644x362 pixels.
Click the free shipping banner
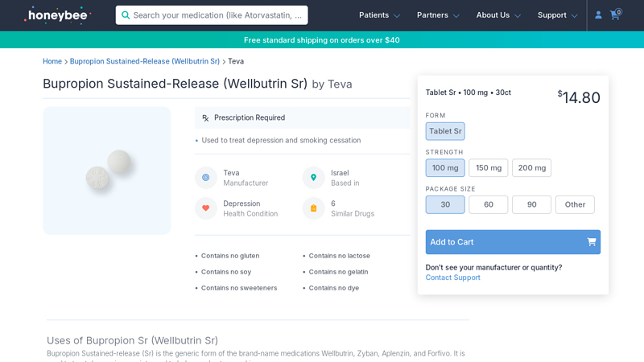click(322, 39)
